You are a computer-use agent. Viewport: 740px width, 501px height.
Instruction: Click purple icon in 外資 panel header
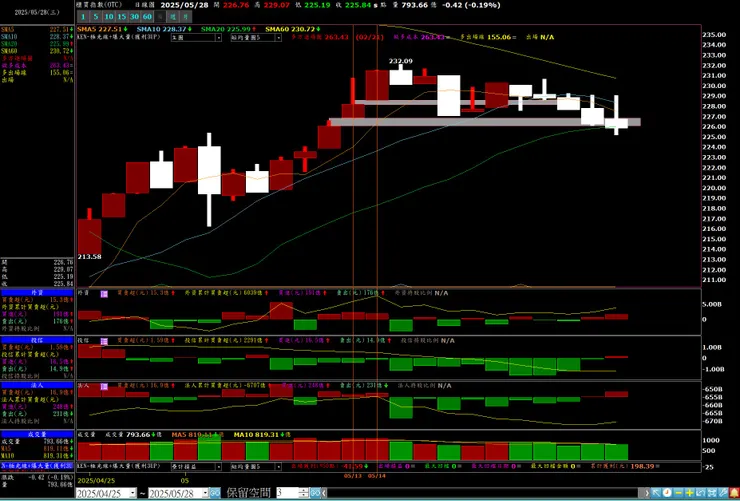[x=104, y=294]
